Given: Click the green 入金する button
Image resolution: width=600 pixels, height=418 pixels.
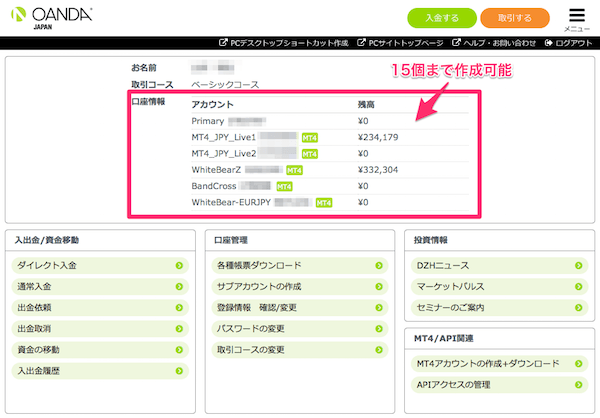Looking at the screenshot, I should point(442,18).
